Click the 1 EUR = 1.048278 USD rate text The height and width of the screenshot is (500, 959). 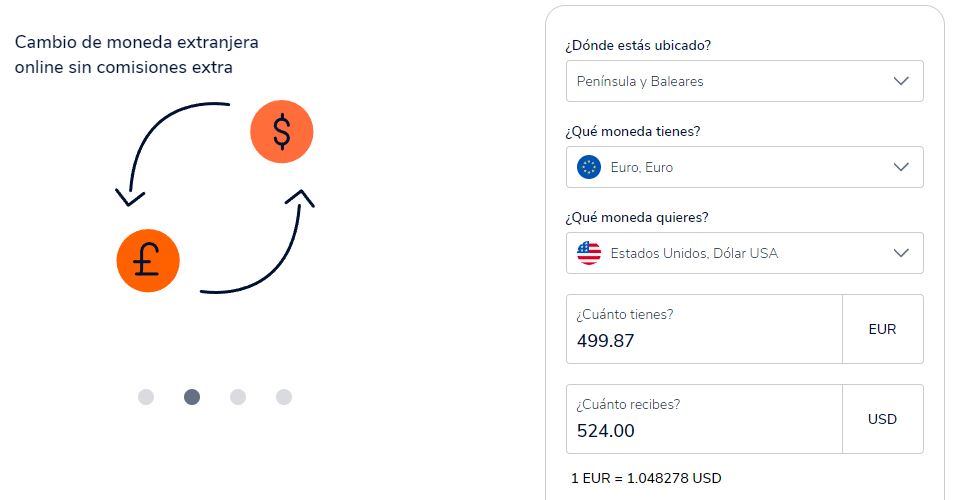[x=646, y=478]
